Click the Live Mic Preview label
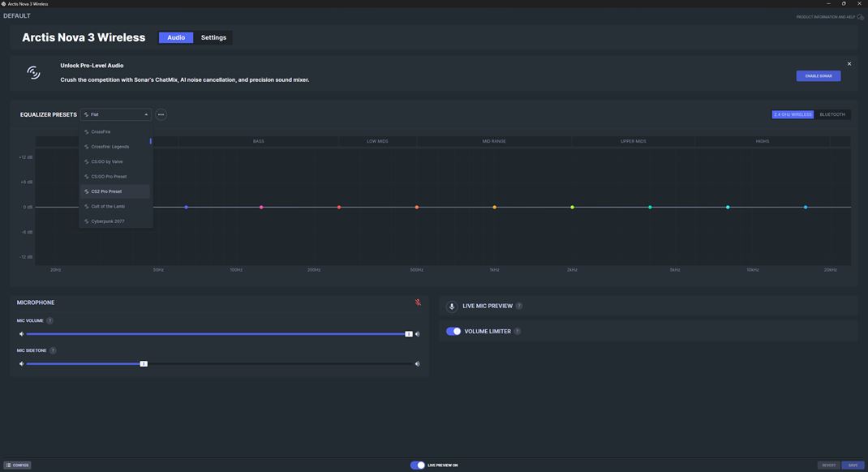868x472 pixels. click(488, 306)
